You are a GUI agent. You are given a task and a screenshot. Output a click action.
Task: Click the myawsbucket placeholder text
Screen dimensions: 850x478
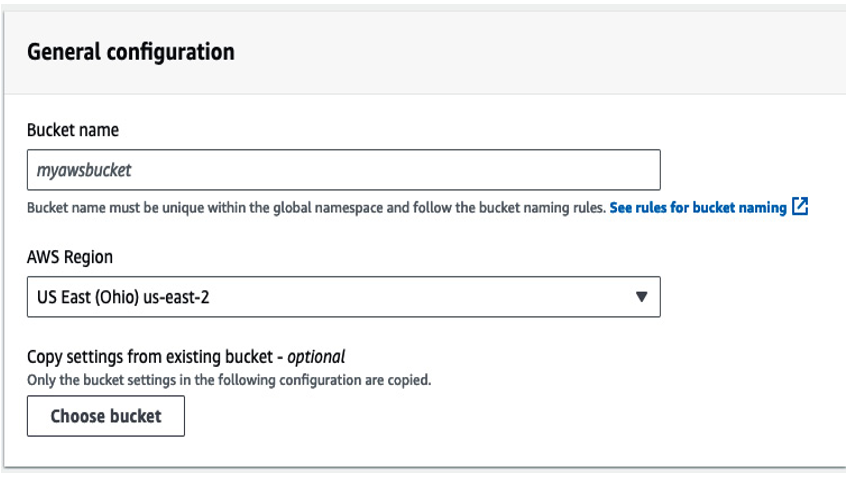pos(84,170)
